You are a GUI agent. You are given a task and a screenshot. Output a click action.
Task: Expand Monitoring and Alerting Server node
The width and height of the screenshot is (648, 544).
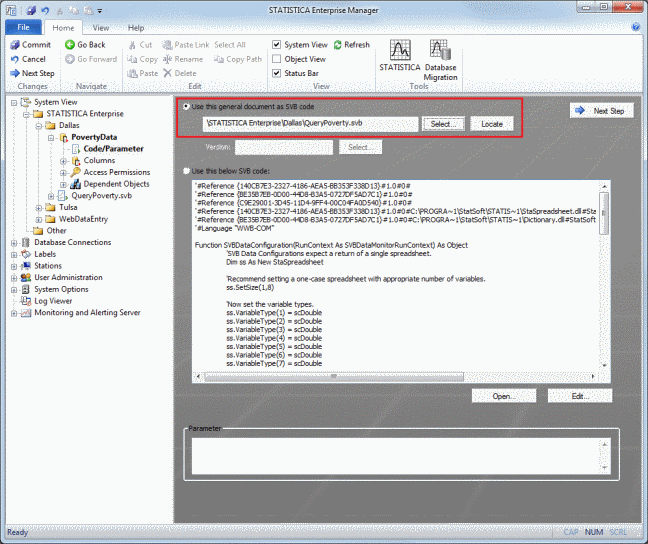coord(14,313)
